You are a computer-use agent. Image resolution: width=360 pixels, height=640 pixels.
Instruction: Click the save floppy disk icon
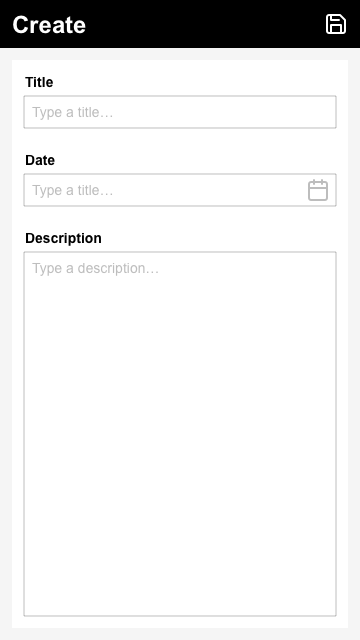(x=336, y=24)
